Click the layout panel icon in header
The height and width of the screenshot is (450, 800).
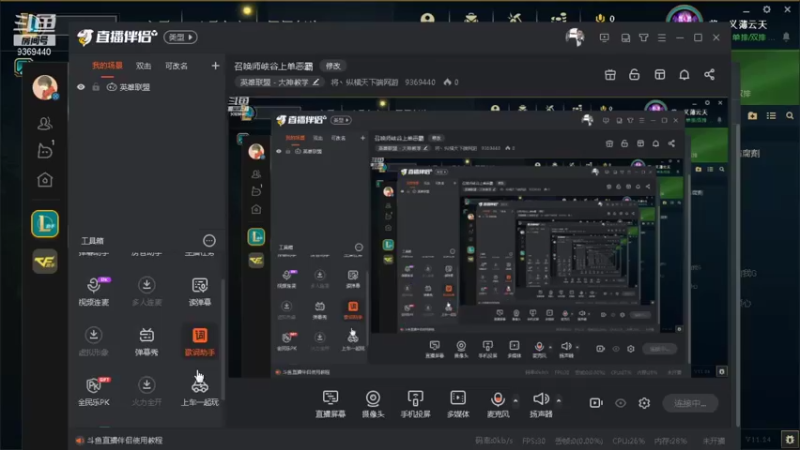[660, 74]
